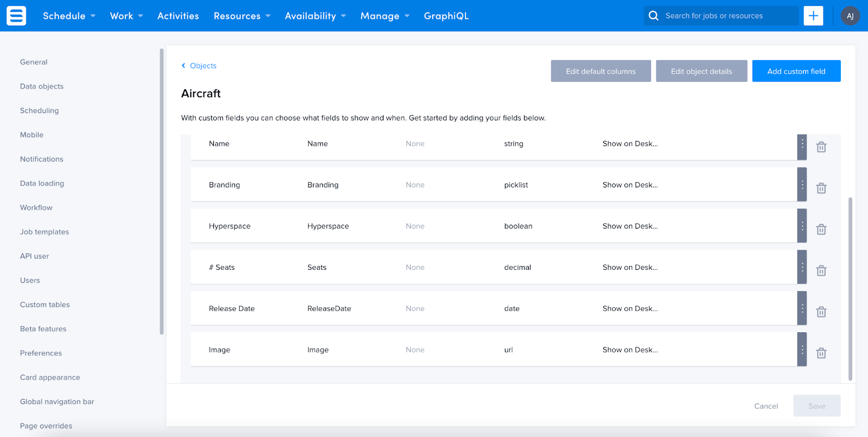The width and height of the screenshot is (868, 437).
Task: Go to Scheduling settings
Action: tap(39, 111)
